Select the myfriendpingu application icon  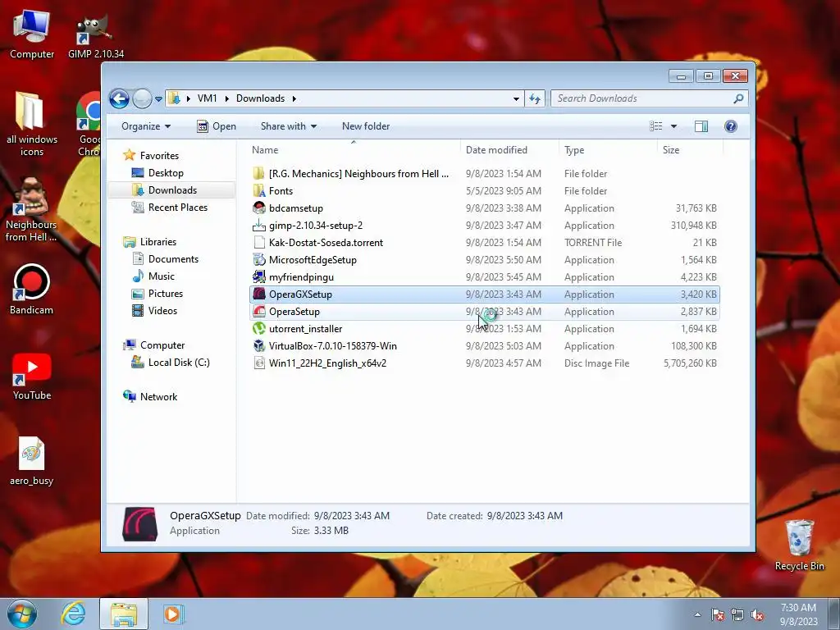[259, 277]
